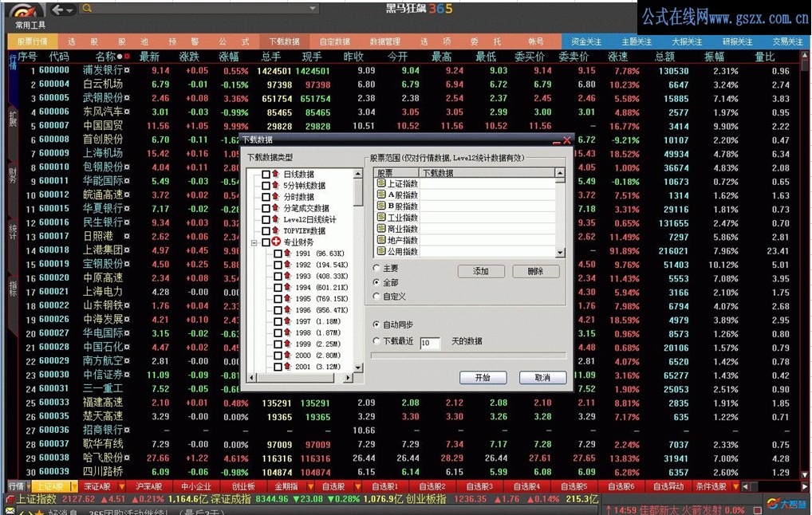Screen dimensions: 812x515
Task: Click the main search input box
Action: pyautogui.click(x=200, y=8)
